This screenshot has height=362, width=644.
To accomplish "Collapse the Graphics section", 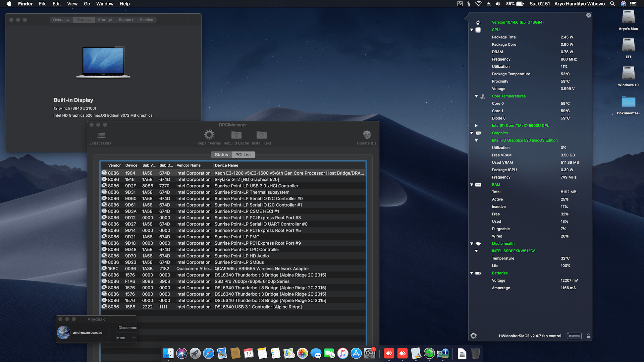I will (472, 133).
